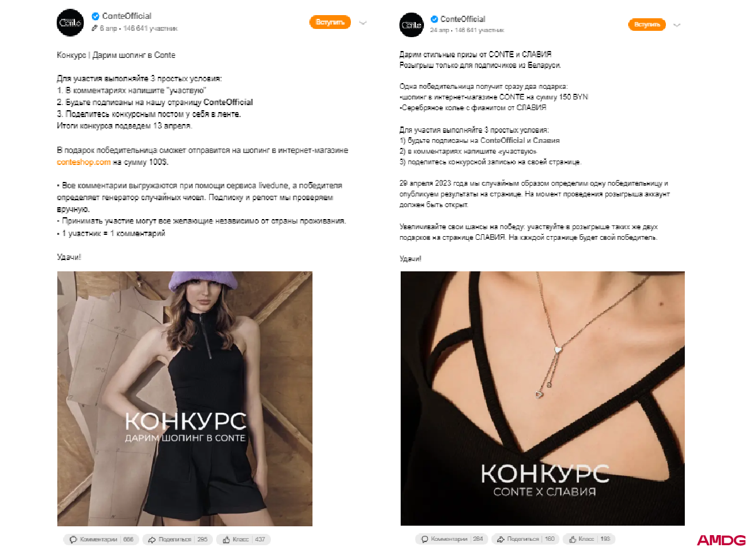
Task: Open the contest image with the purple hat model
Action: [x=185, y=399]
